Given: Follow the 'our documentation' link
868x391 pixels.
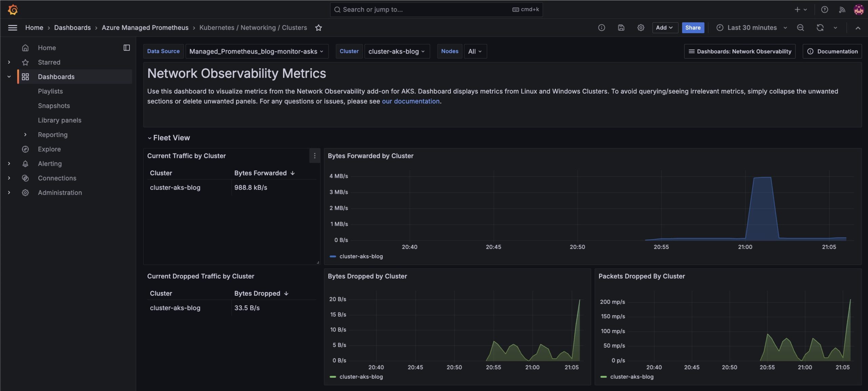Looking at the screenshot, I should coord(411,101).
